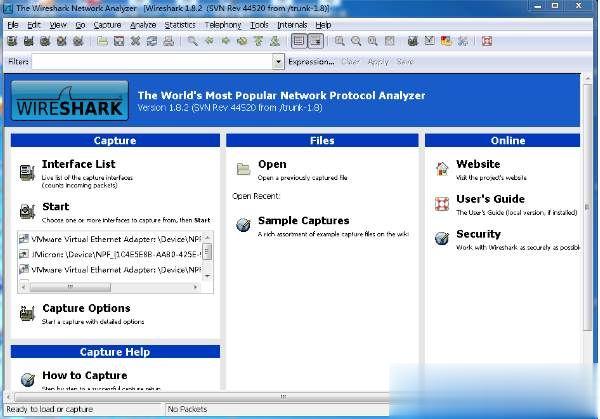
Task: Open the Interface List link
Action: pyautogui.click(x=78, y=164)
